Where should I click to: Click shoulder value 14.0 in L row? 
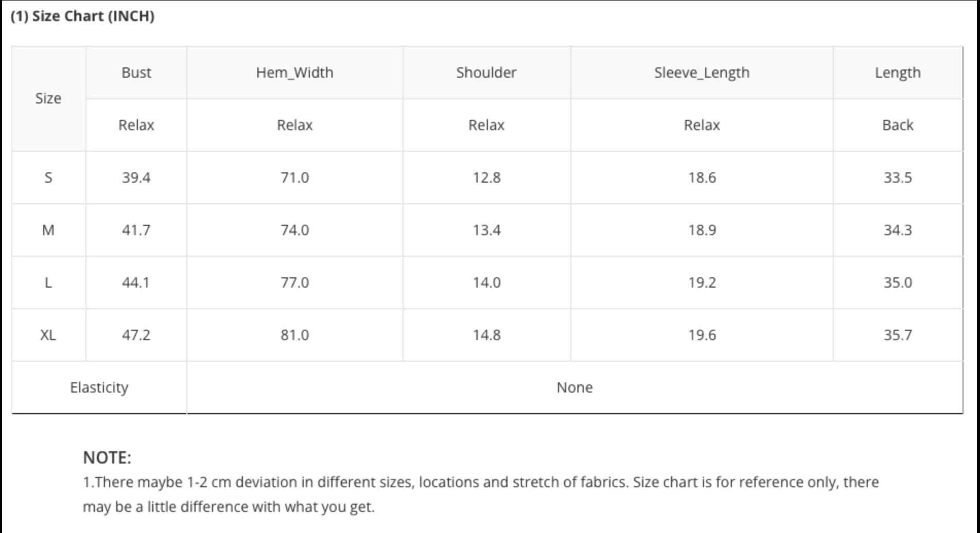click(486, 282)
